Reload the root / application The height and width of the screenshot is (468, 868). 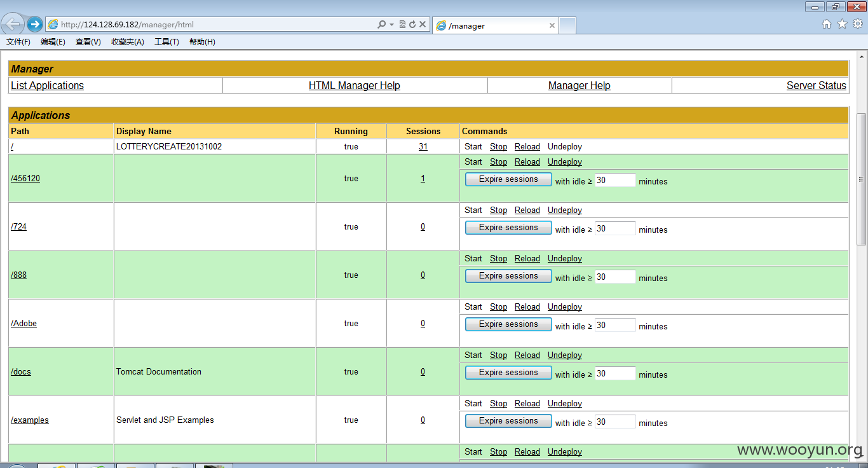point(527,147)
